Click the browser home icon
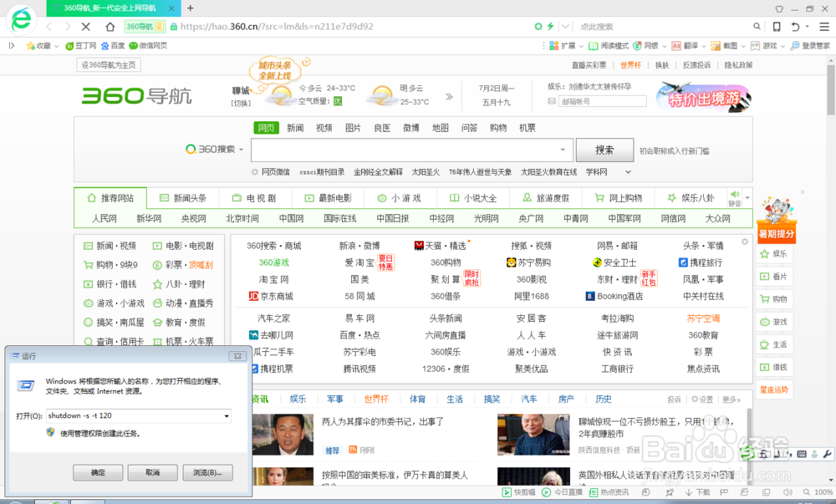The image size is (836, 504). (x=110, y=27)
